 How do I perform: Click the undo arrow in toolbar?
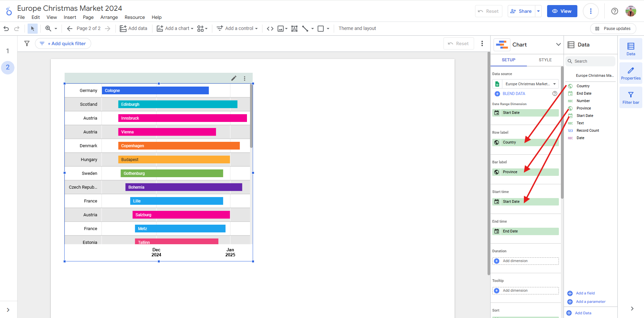6,29
